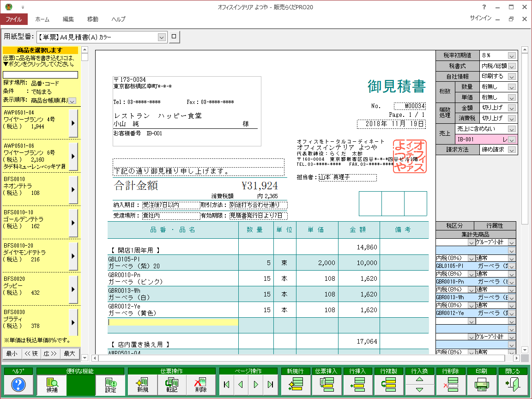
Task: Open the ファイル tab
Action: 13,19
